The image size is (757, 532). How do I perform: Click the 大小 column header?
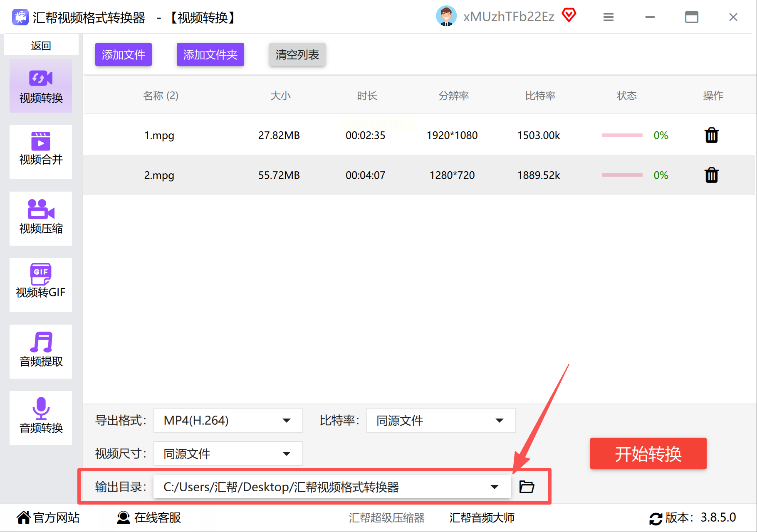coord(280,96)
